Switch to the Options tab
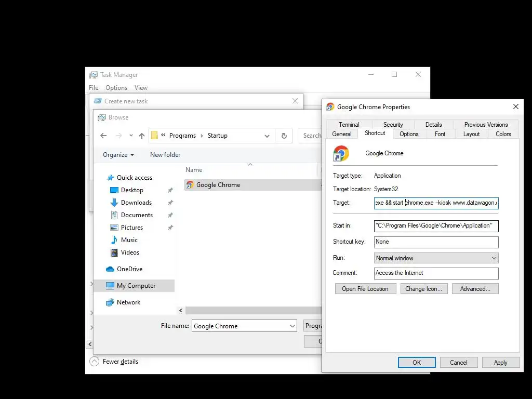 pos(409,134)
